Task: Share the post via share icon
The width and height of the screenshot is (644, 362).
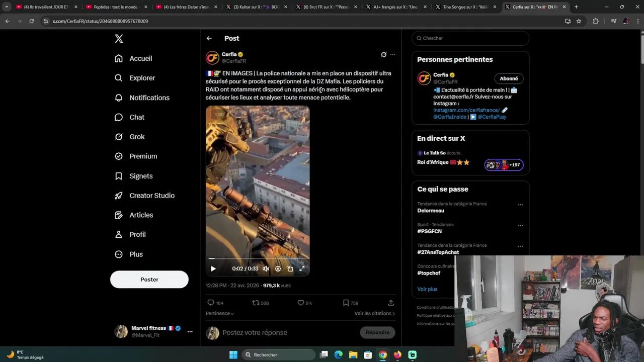Action: (391, 303)
